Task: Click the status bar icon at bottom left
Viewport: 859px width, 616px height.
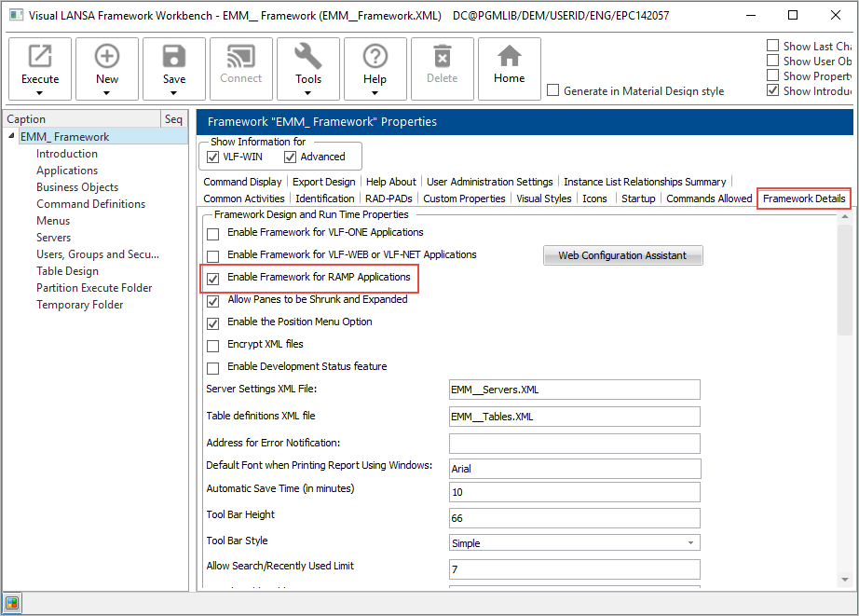Action: [x=12, y=602]
